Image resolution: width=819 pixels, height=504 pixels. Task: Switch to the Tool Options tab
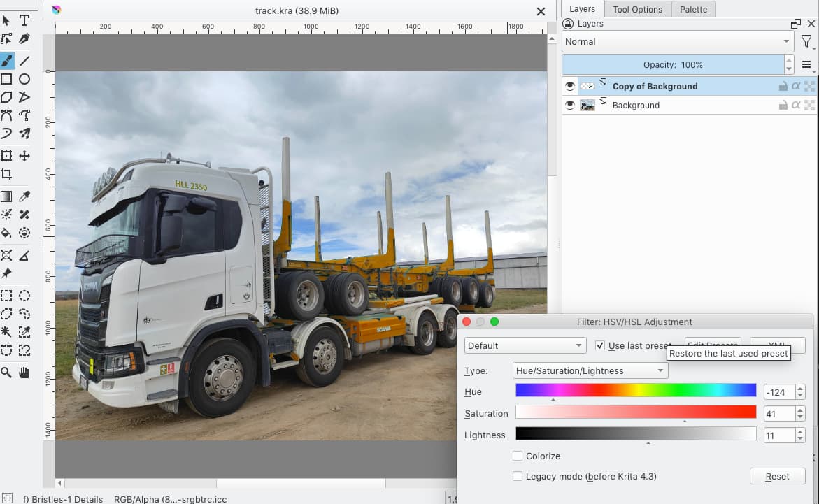coord(636,9)
